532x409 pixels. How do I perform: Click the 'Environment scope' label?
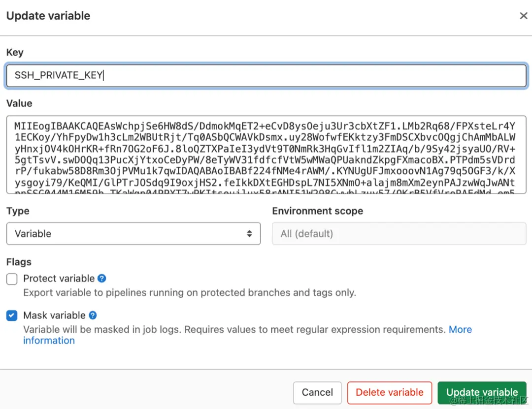coord(318,211)
